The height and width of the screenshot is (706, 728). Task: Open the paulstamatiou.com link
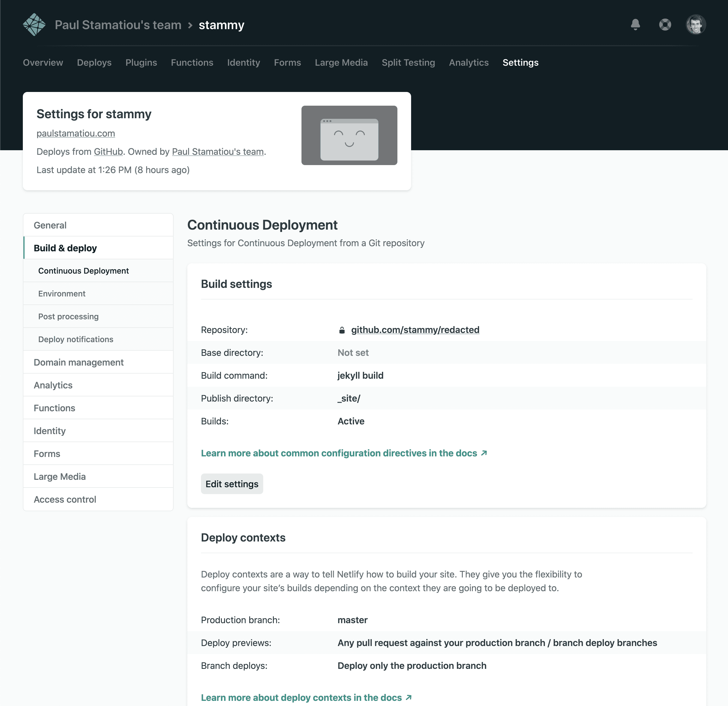76,133
